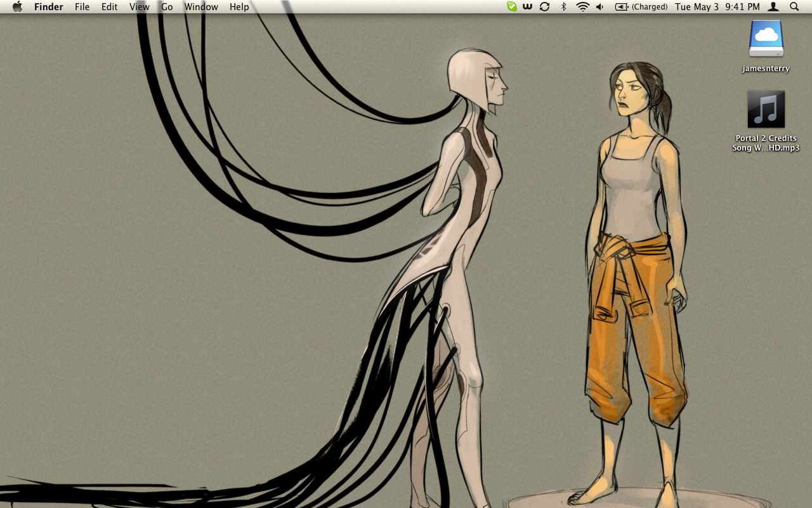The height and width of the screenshot is (508, 812).
Task: Open the Apple menu
Action: [x=17, y=7]
